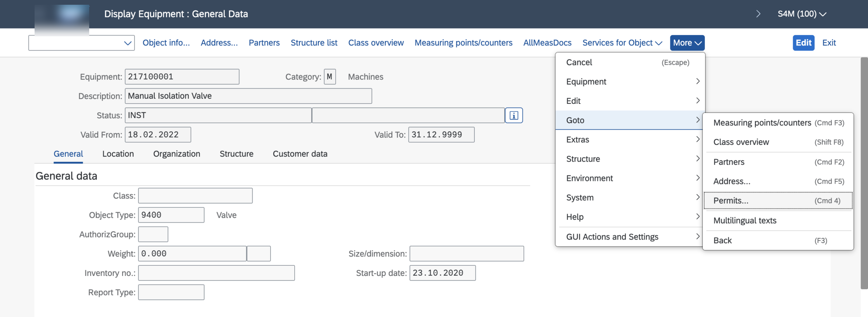Click the weight unit field
868x317 pixels.
pos(259,254)
